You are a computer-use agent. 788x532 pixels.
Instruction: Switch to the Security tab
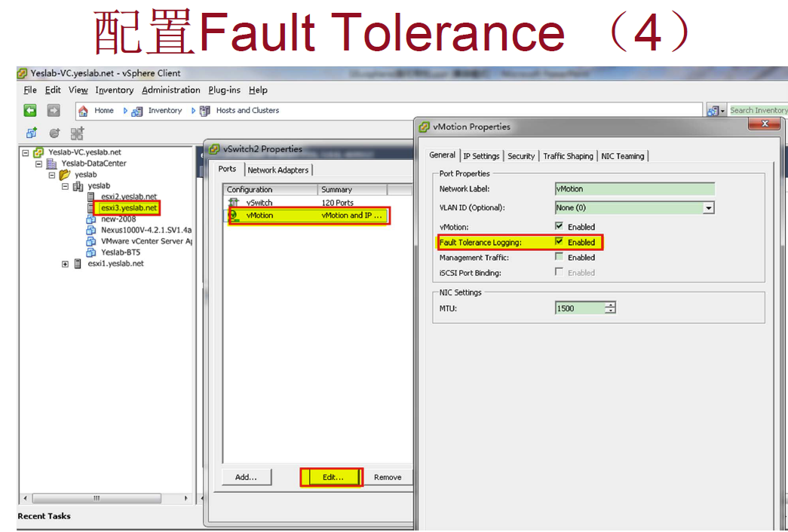(521, 156)
